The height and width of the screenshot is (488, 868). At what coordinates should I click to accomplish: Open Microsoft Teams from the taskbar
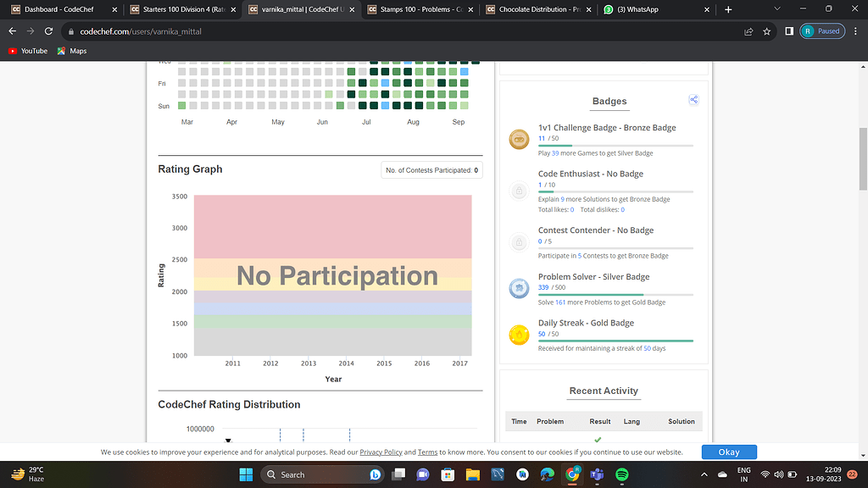[597, 474]
